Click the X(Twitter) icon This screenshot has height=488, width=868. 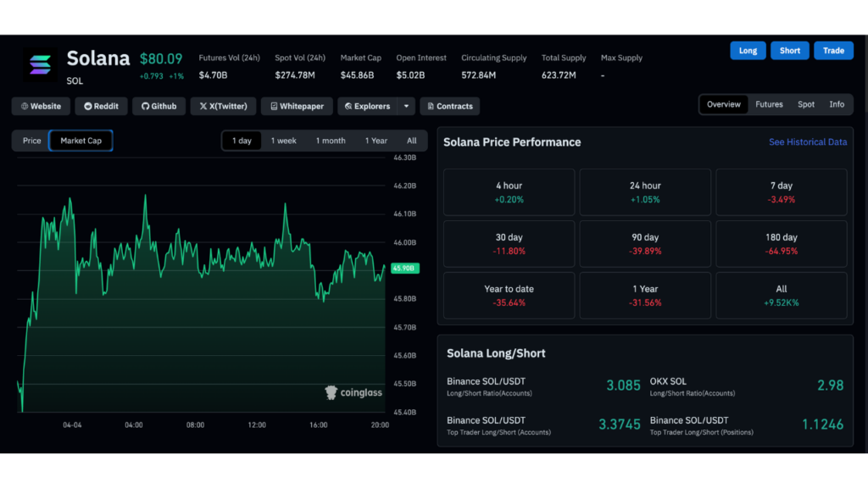[203, 106]
